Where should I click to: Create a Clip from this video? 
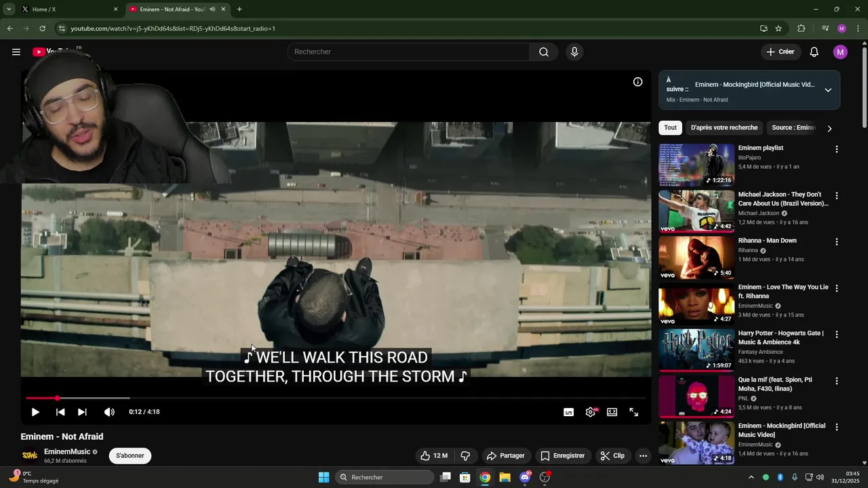coord(612,456)
